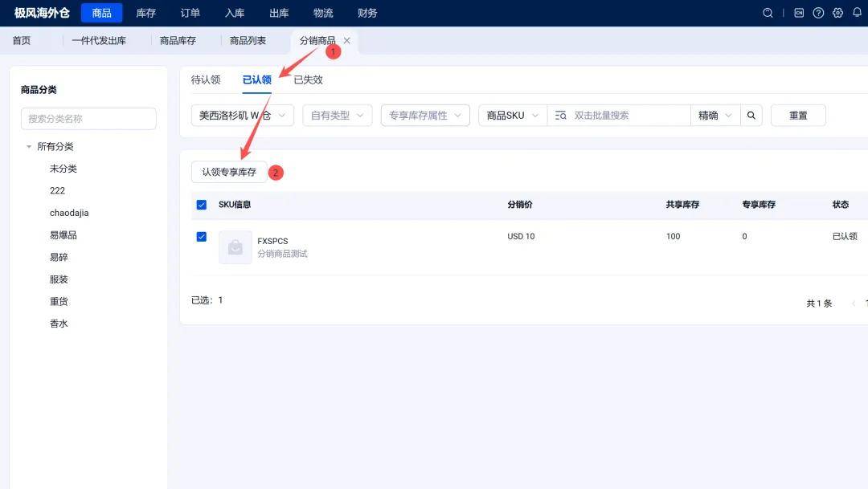
Task: Select the 服装 category
Action: [59, 279]
